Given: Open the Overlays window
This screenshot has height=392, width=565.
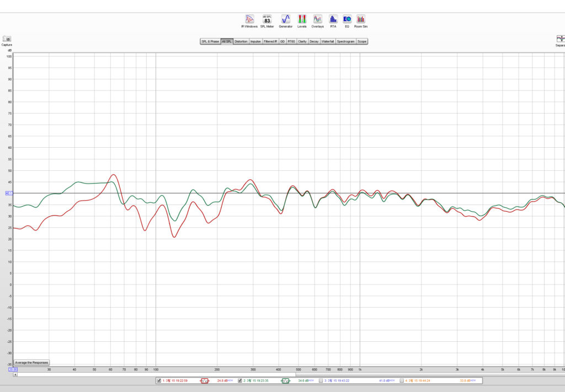Looking at the screenshot, I should [317, 20].
